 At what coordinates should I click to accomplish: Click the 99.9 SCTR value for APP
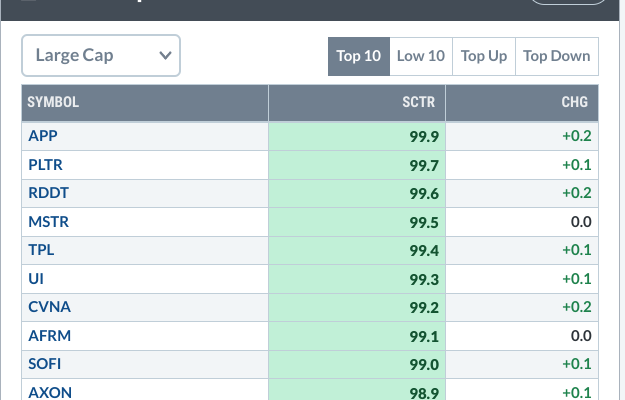pos(424,137)
